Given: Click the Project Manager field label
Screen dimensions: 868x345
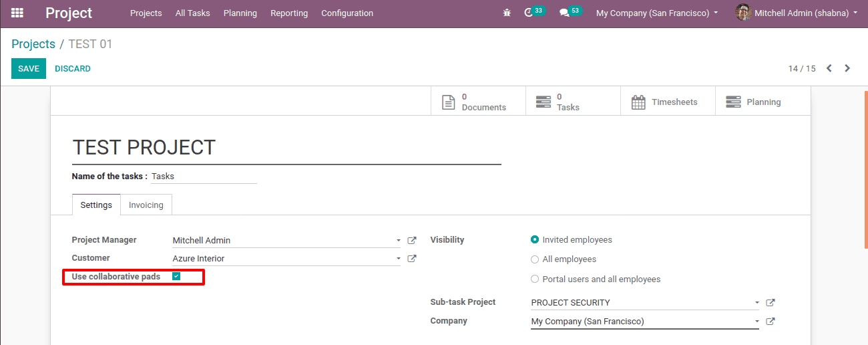Looking at the screenshot, I should pos(104,239).
